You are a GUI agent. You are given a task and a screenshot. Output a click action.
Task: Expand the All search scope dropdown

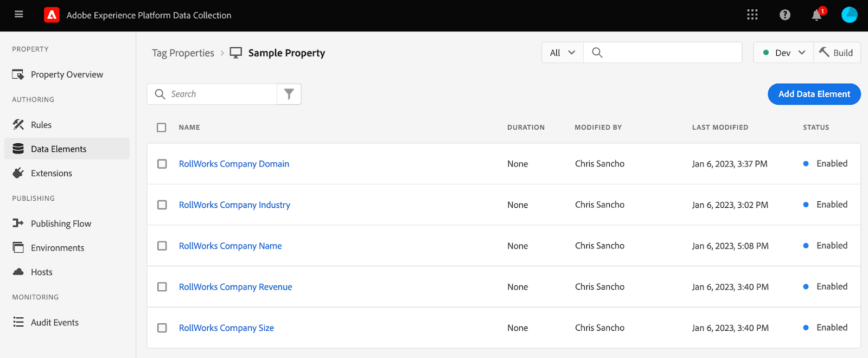point(562,53)
